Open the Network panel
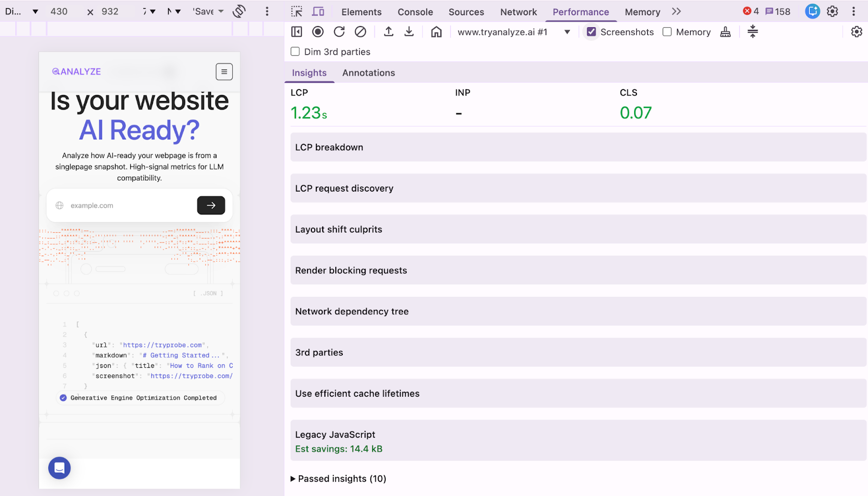868x496 pixels. [518, 11]
